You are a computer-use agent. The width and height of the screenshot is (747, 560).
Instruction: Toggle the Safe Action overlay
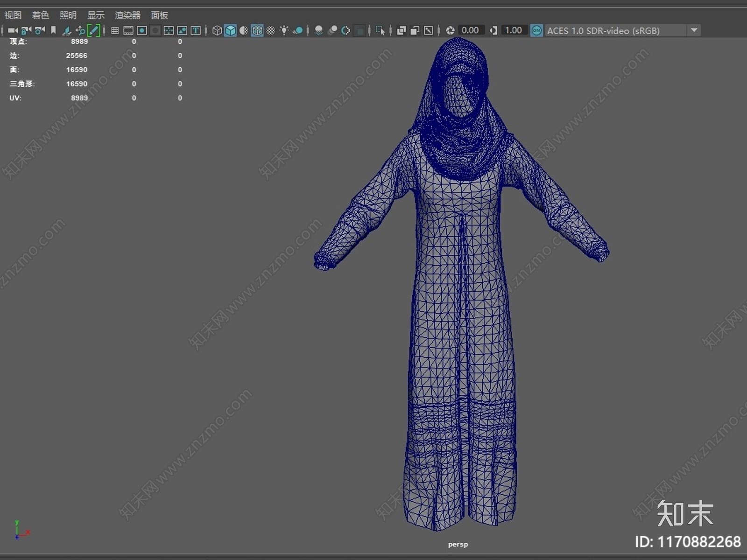pos(182,30)
